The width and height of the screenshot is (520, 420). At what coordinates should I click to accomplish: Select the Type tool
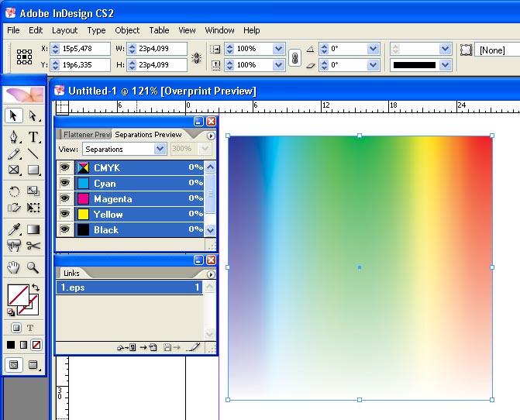(x=33, y=137)
